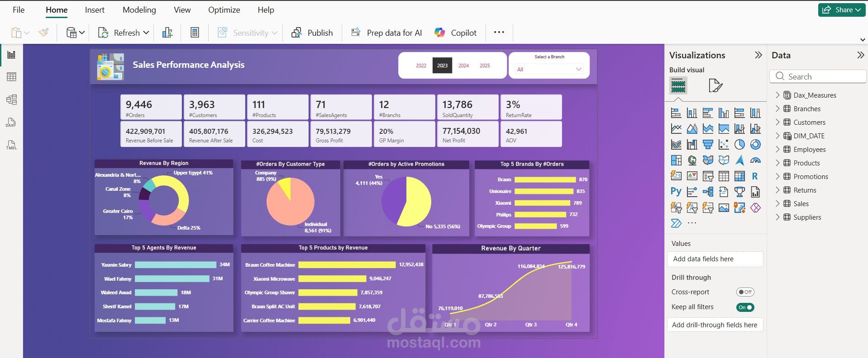This screenshot has height=358, width=868.
Task: Choose Clustered column chart visual
Action: coord(724,113)
